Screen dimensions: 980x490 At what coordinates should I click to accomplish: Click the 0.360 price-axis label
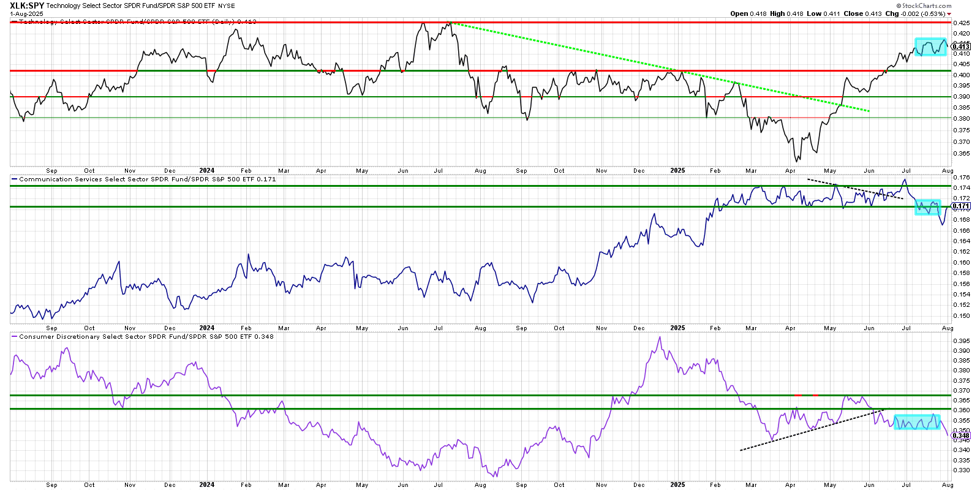pyautogui.click(x=961, y=410)
